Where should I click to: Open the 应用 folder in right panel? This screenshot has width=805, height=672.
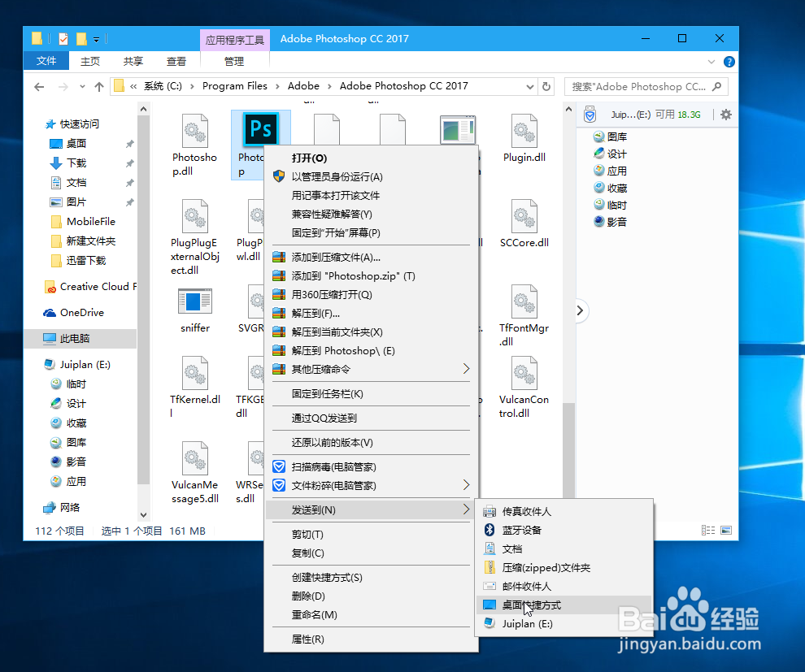click(x=610, y=171)
